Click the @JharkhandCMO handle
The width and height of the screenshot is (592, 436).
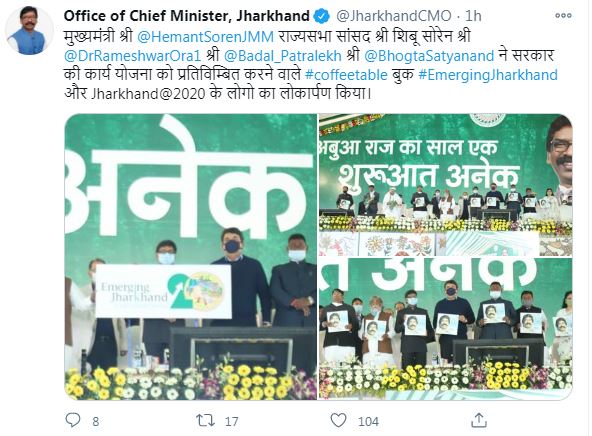[394, 16]
